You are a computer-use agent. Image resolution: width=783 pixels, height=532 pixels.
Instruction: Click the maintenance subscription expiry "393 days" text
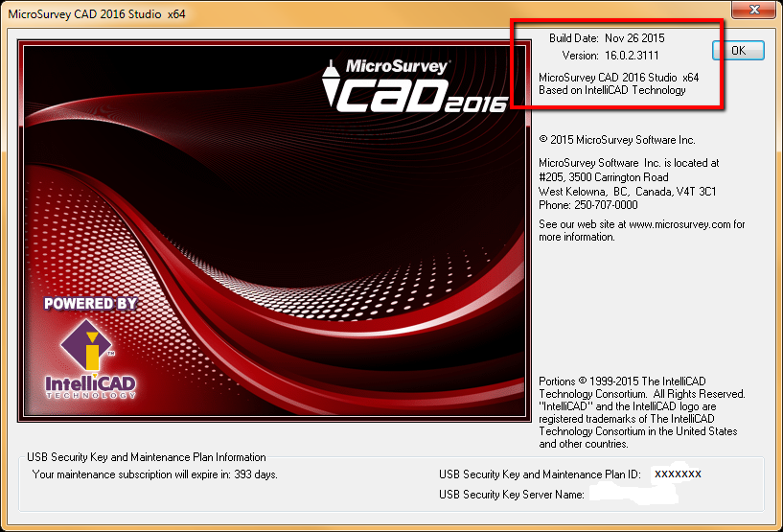click(255, 474)
